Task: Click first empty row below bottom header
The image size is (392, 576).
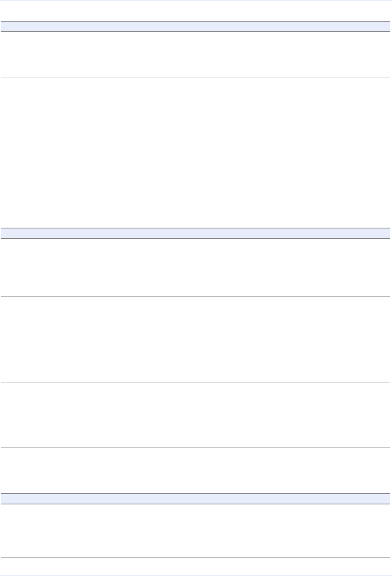Action: click(x=196, y=531)
